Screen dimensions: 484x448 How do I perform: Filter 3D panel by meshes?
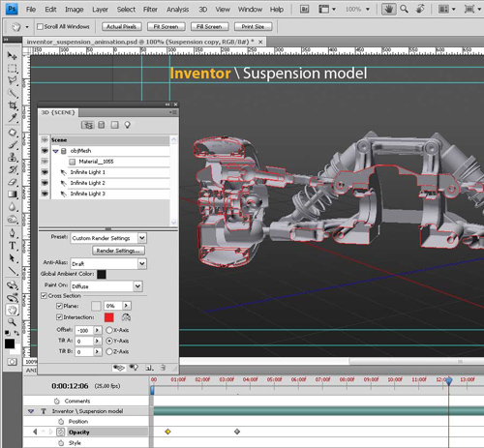coord(102,125)
